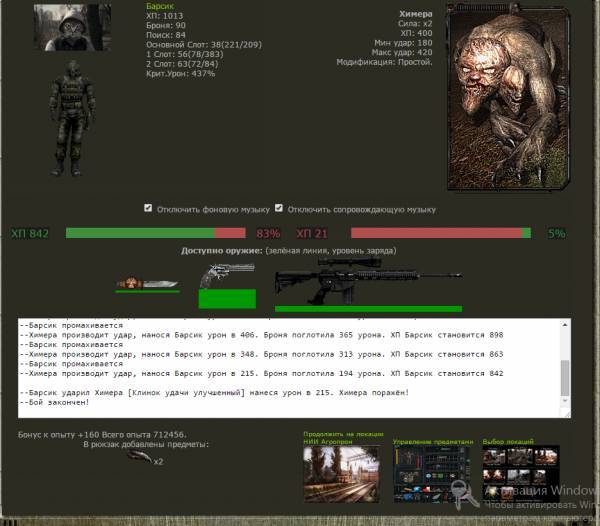Click the НИИ Агропром location thumbnail
The image size is (600, 526).
click(x=342, y=474)
